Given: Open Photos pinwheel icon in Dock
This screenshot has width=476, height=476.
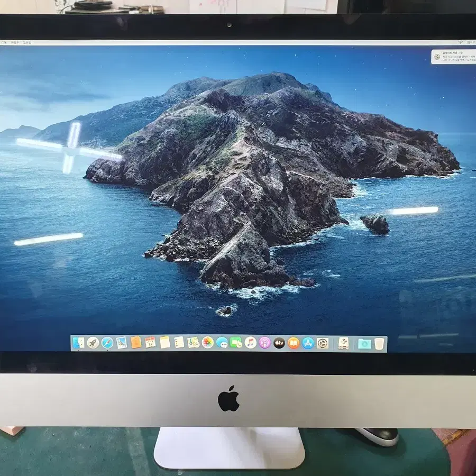Looking at the screenshot, I should tap(208, 343).
